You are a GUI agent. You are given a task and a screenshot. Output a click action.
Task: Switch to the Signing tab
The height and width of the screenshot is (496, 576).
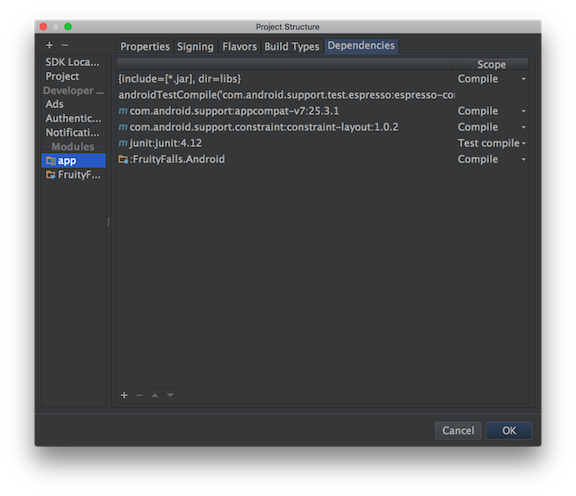click(195, 46)
